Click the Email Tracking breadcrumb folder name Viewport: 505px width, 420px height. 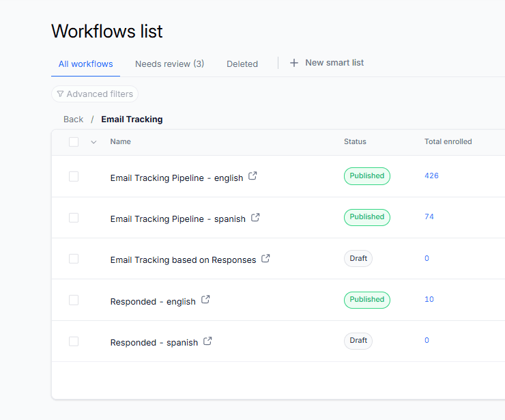tap(132, 120)
